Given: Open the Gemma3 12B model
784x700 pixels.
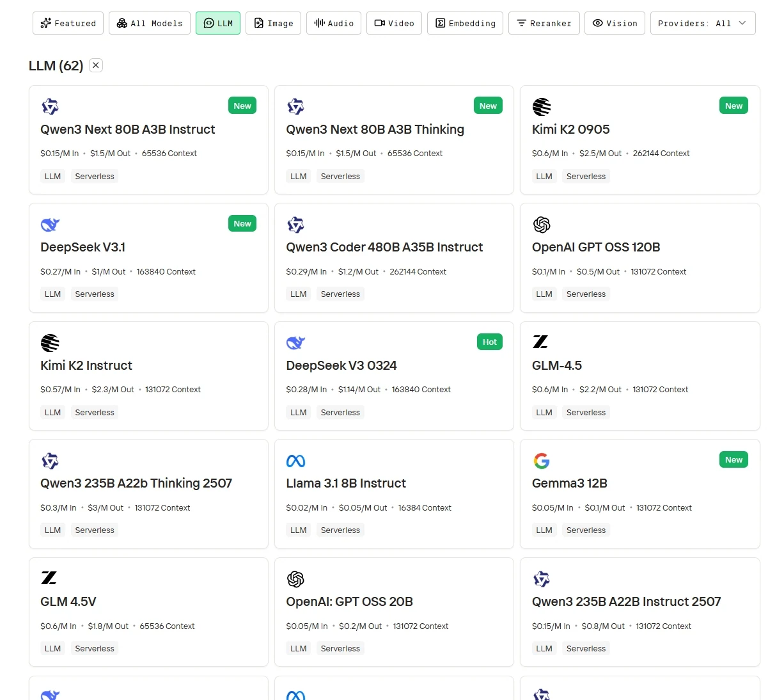Looking at the screenshot, I should point(570,483).
